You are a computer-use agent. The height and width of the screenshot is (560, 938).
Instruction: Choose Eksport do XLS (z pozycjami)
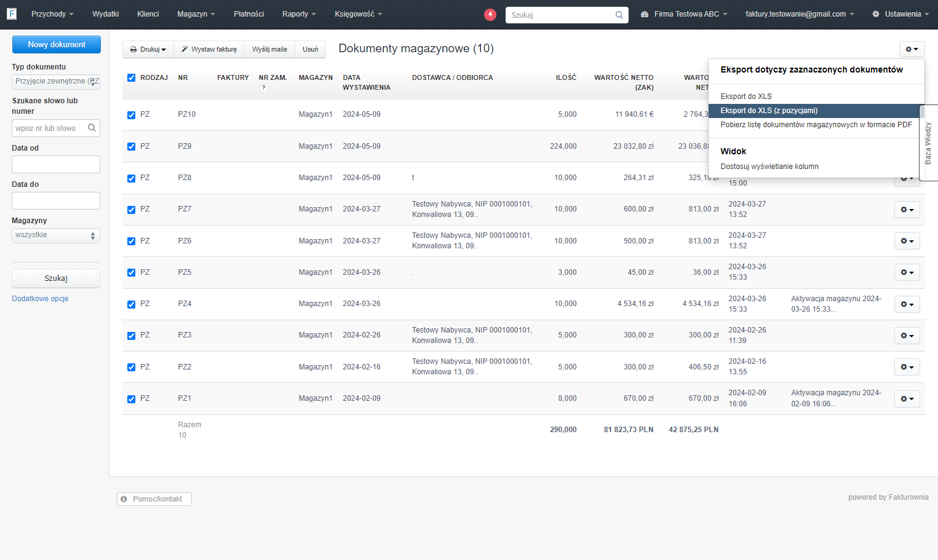816,111
